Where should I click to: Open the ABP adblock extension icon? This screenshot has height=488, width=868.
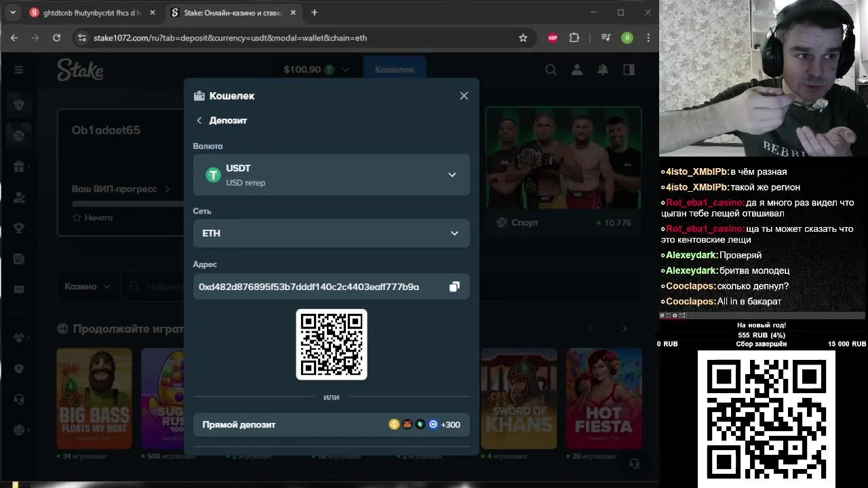(x=553, y=38)
